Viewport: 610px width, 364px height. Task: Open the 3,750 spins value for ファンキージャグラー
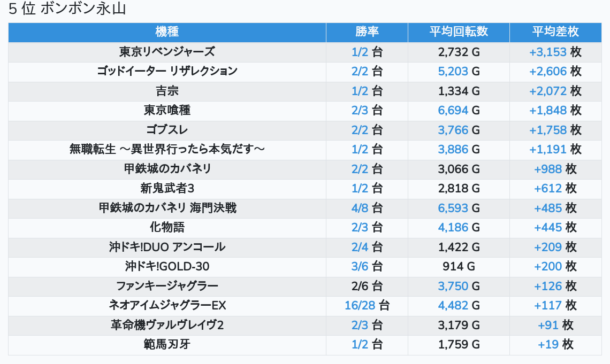click(x=453, y=286)
